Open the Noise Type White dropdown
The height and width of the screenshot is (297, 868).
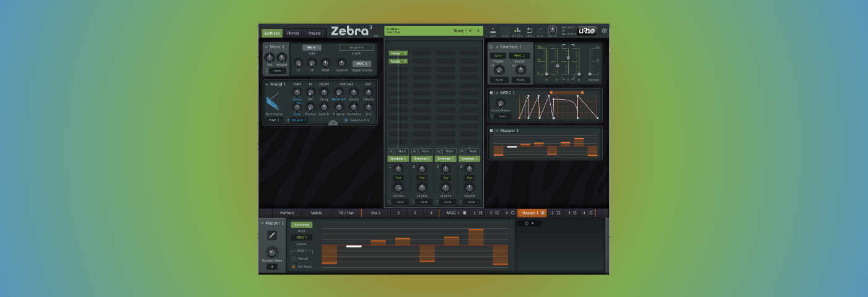click(x=312, y=47)
